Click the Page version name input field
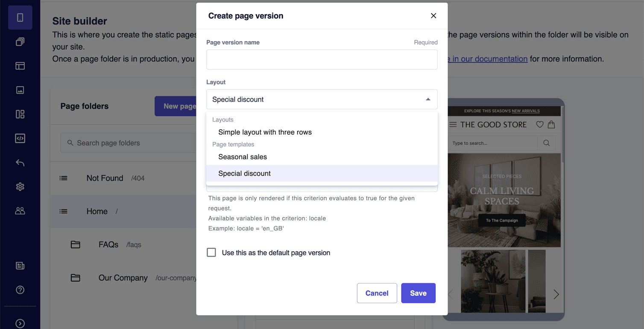Screen dimensions: 644x329 (322, 59)
